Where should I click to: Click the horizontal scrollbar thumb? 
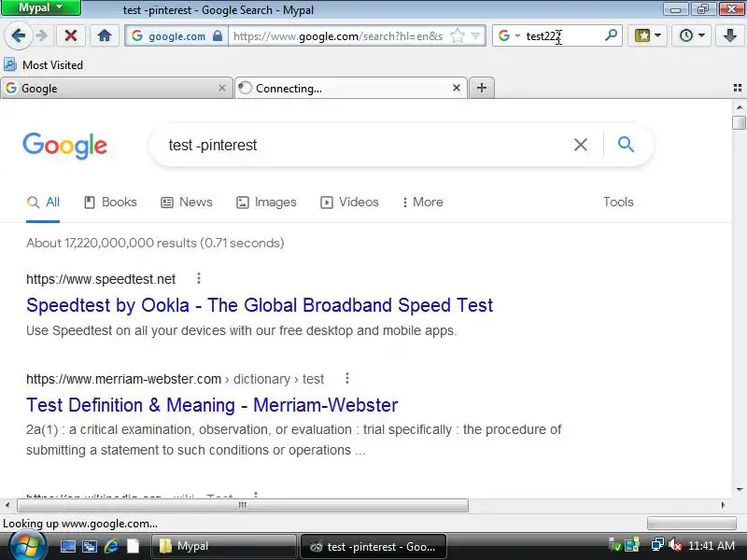coord(243,505)
